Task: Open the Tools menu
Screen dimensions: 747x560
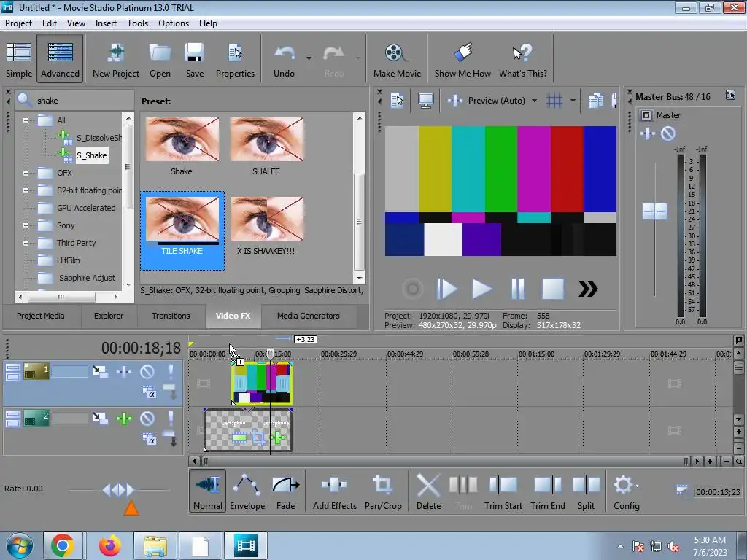Action: tap(137, 23)
